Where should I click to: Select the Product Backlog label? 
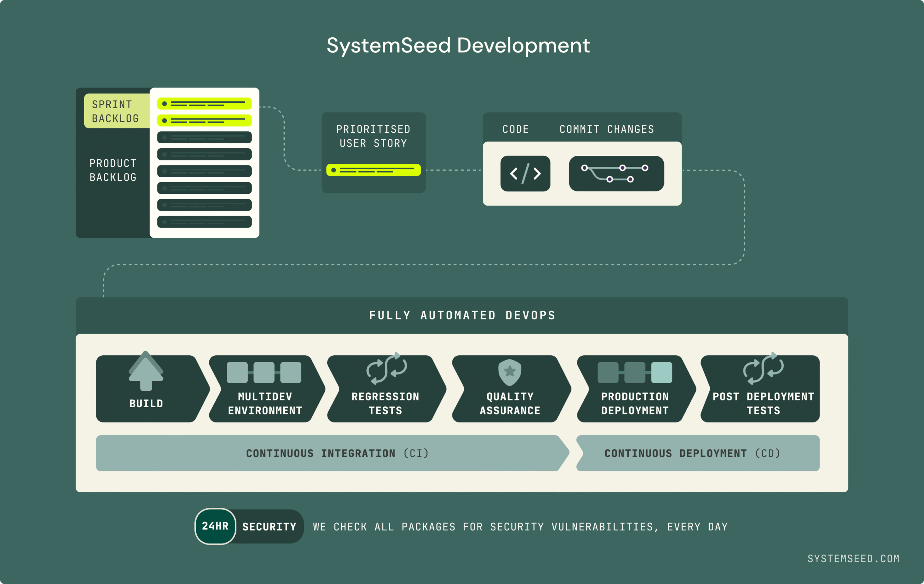(113, 170)
